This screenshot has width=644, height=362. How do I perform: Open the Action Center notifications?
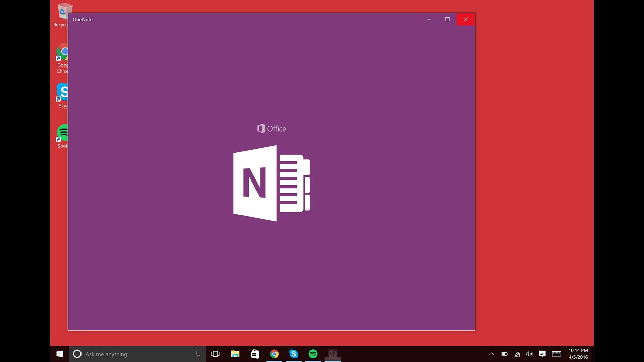(542, 354)
